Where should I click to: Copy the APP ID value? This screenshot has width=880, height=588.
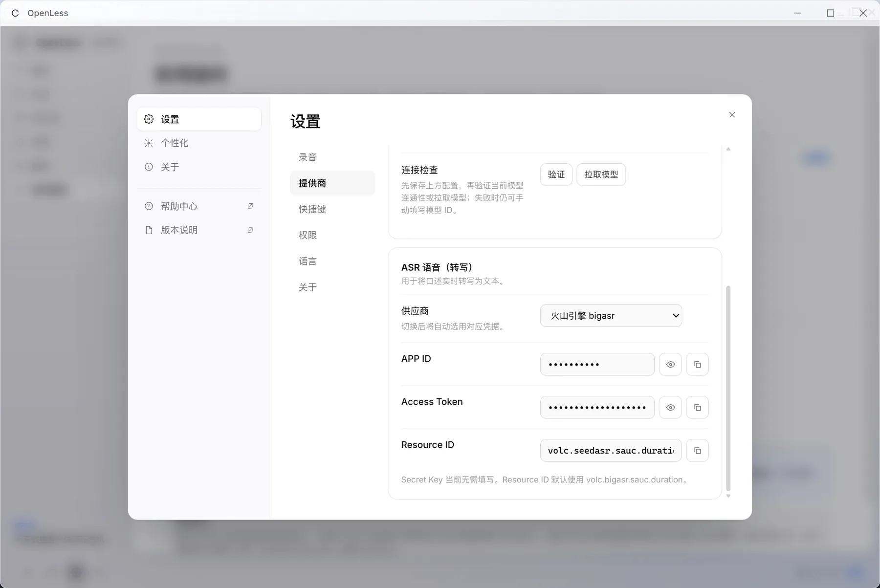(698, 365)
